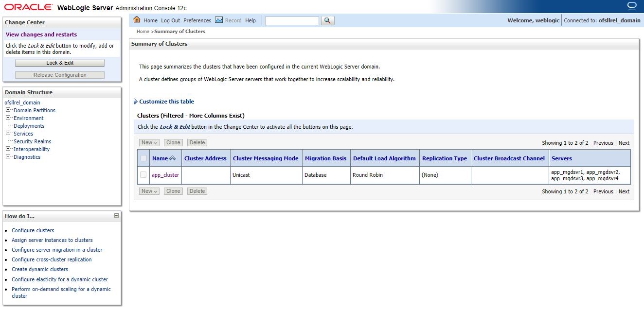
Task: Click Next link above the table
Action: (624, 143)
